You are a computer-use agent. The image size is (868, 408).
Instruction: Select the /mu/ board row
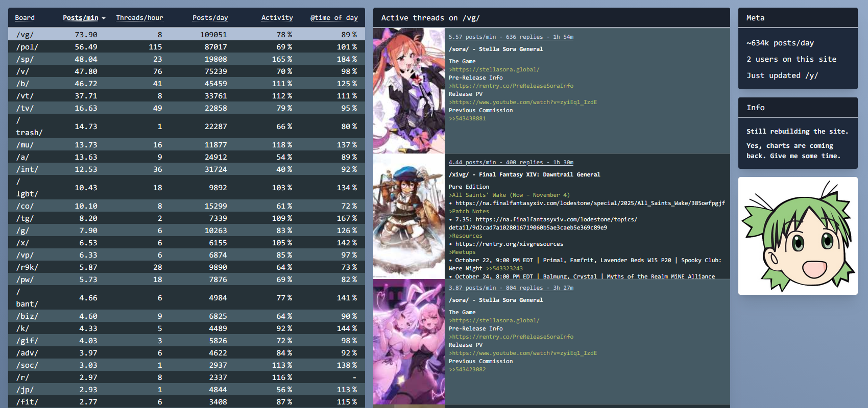186,145
